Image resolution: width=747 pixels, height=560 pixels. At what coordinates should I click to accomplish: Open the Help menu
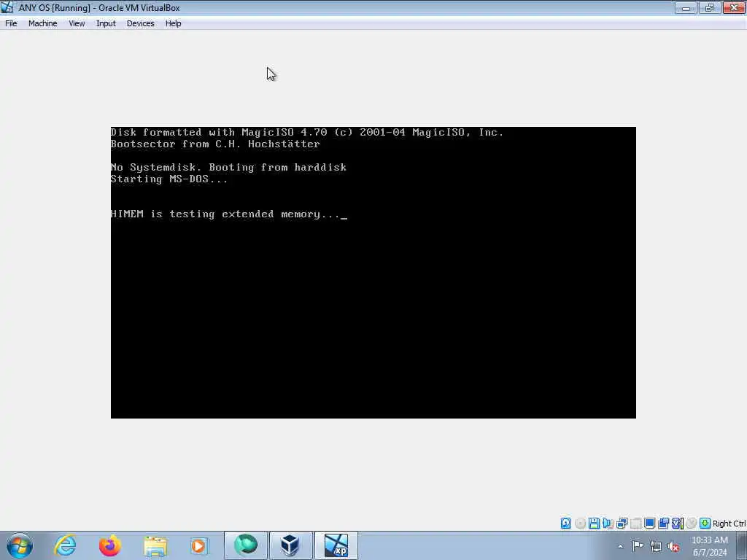point(174,23)
